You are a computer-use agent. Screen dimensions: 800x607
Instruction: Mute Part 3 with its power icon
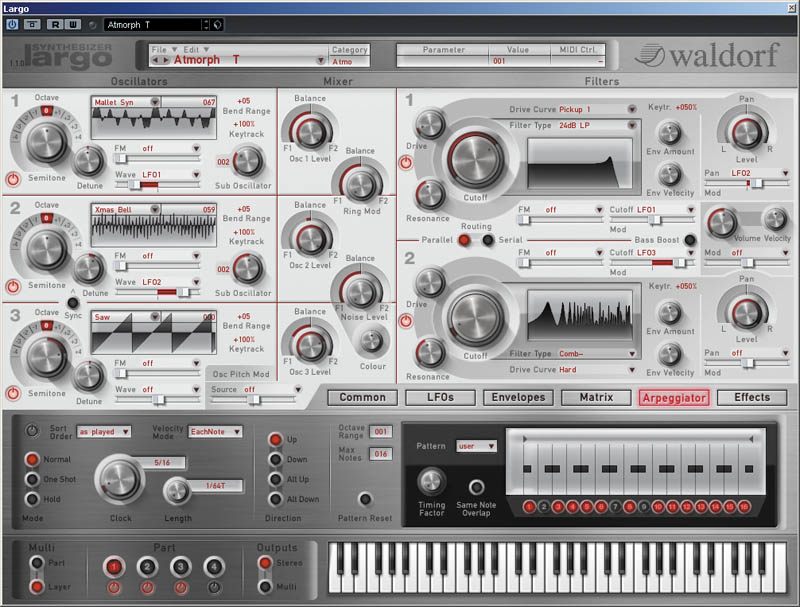(x=181, y=587)
